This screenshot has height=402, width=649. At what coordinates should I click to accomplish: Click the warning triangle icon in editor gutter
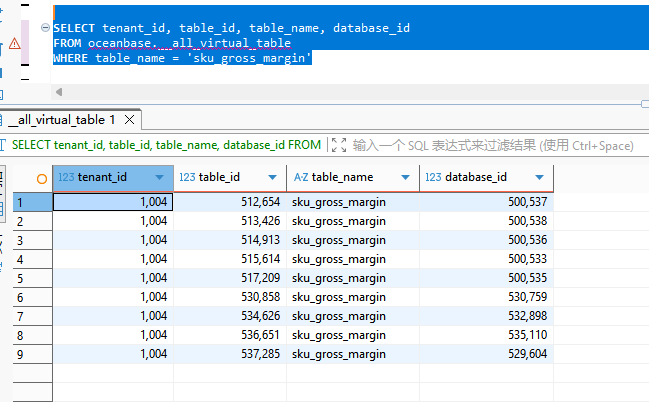click(x=14, y=44)
